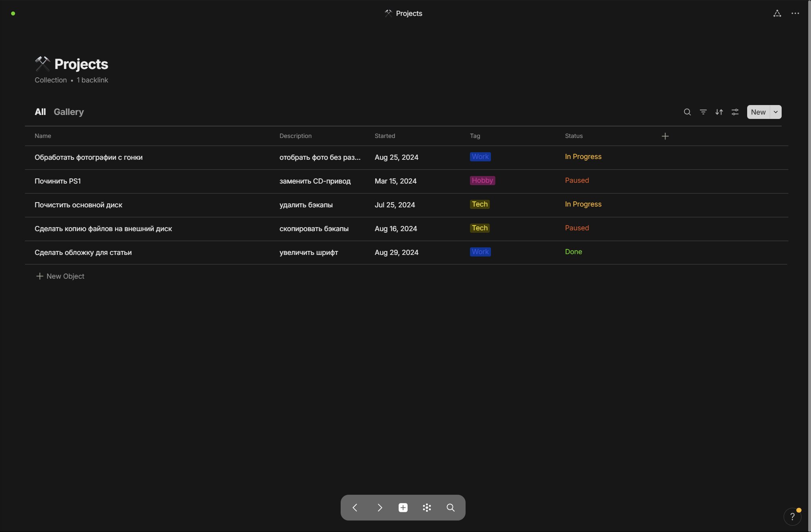Open the filter icon in view toolbar
This screenshot has height=532, width=811.
[x=703, y=112]
